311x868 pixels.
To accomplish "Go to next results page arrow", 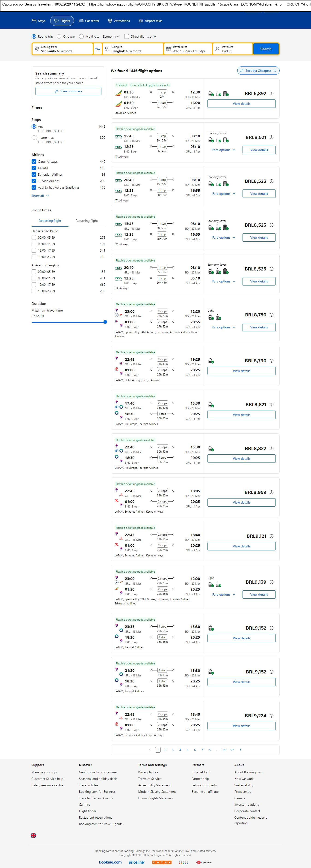I will coord(240,750).
